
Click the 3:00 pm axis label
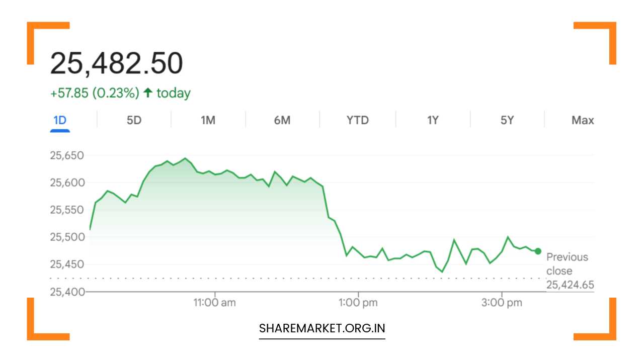click(x=502, y=302)
